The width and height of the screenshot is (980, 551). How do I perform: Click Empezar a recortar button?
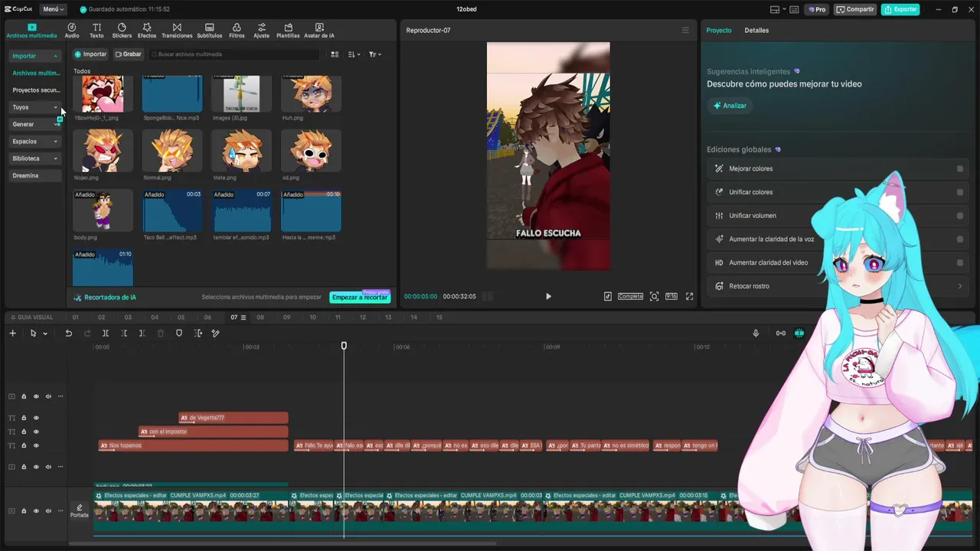[360, 297]
